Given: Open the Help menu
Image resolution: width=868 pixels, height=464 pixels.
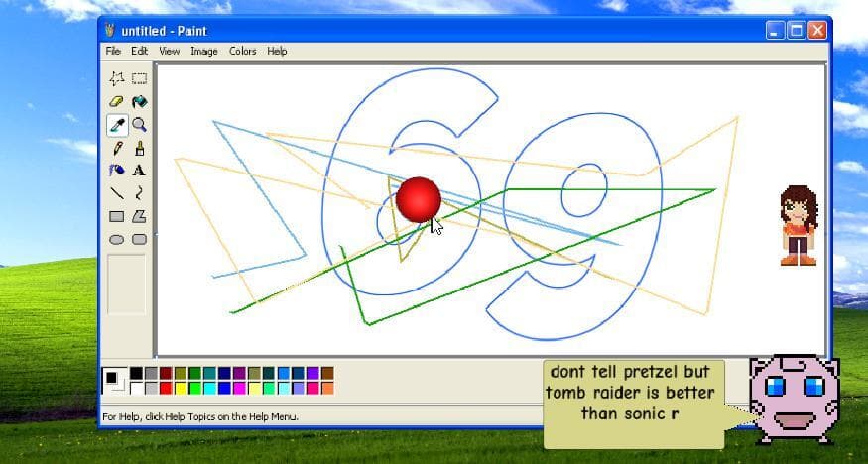Looking at the screenshot, I should click(x=277, y=51).
